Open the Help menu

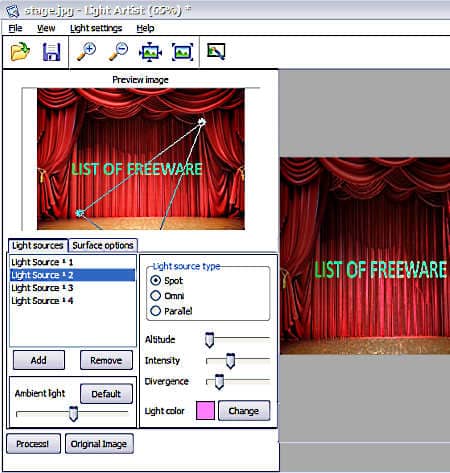click(x=145, y=28)
